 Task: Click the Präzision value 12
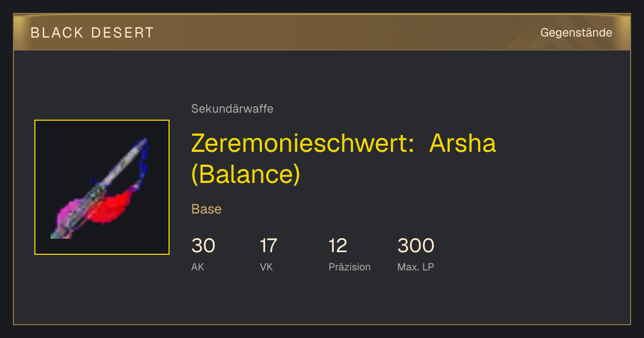(x=338, y=246)
